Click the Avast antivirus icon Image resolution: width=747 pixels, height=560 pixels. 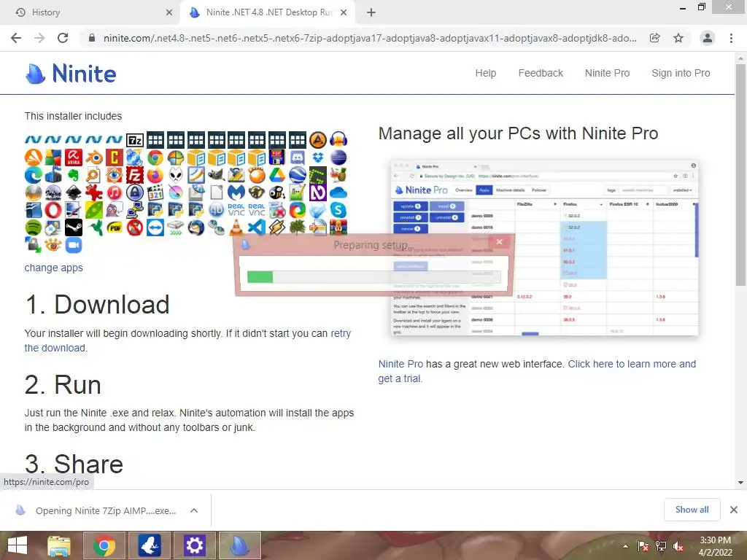[x=34, y=157]
